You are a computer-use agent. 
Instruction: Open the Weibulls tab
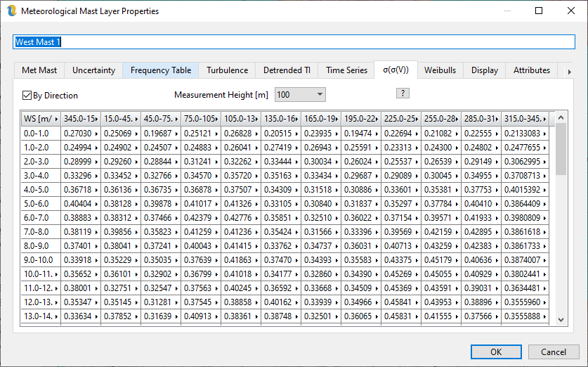440,70
